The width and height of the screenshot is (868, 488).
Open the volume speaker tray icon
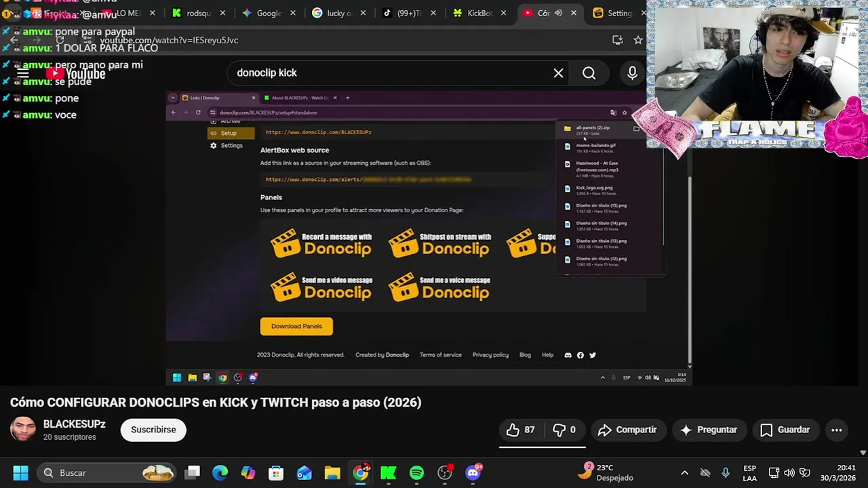pos(789,472)
